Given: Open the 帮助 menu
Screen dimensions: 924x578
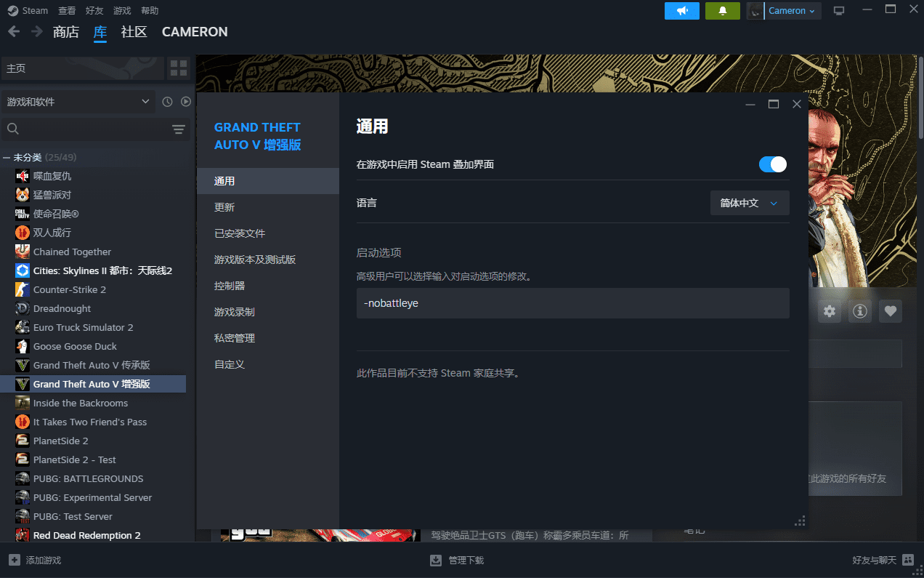Looking at the screenshot, I should [x=150, y=11].
